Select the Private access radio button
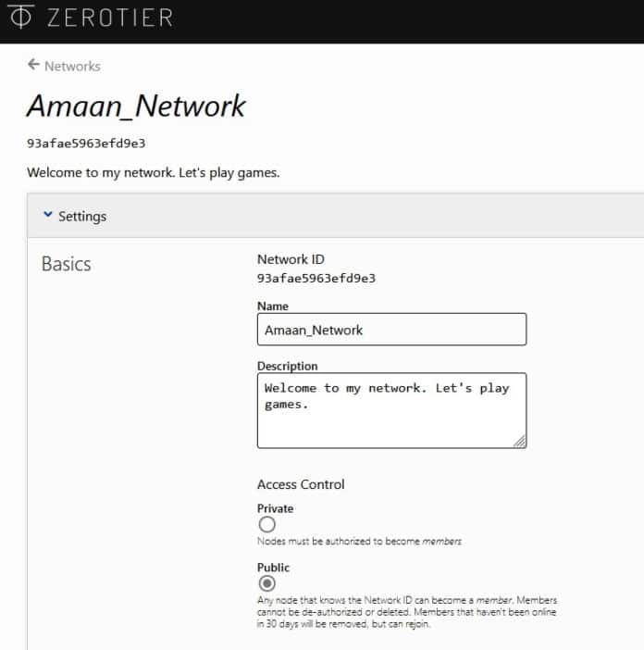 pos(267,524)
